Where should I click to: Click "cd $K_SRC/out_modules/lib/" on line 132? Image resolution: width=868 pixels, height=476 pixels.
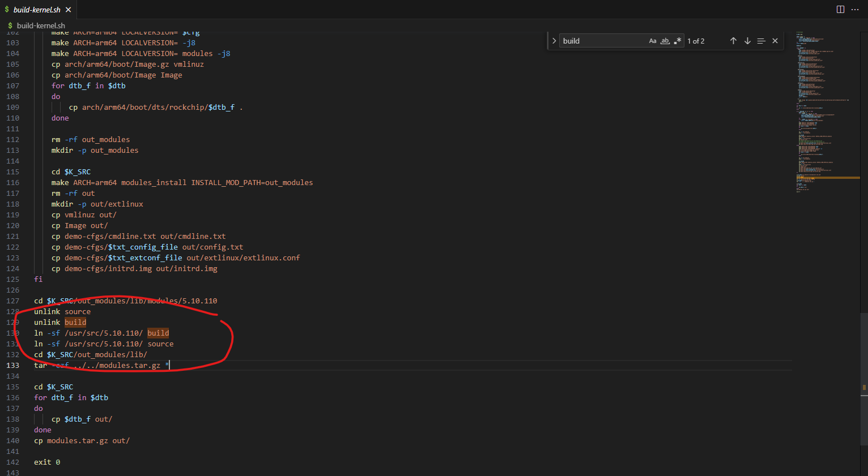[91, 354]
